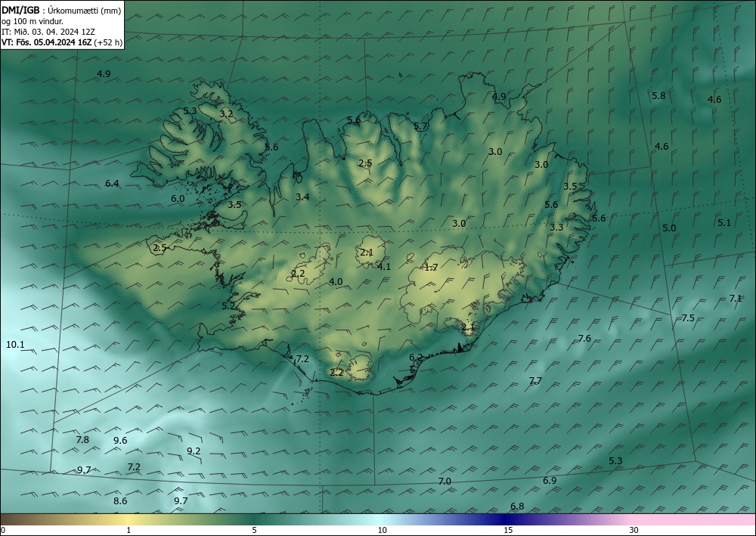The image size is (756, 536).
Task: Click the 7.6 value southeast of Iceland
Action: pyautogui.click(x=584, y=339)
